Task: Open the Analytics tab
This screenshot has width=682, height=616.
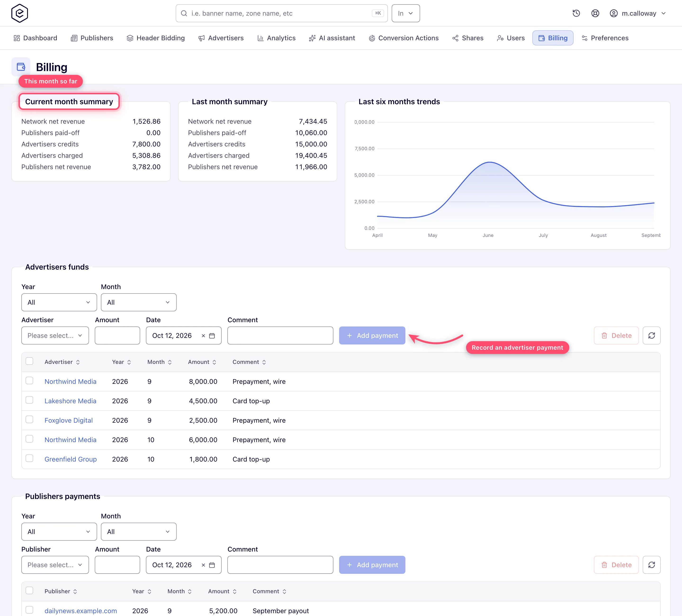Action: (276, 38)
